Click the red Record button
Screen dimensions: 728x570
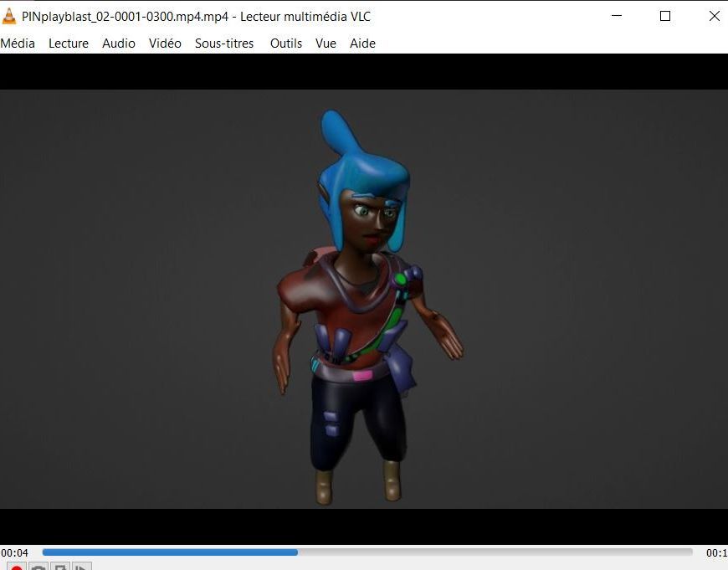coord(16,567)
